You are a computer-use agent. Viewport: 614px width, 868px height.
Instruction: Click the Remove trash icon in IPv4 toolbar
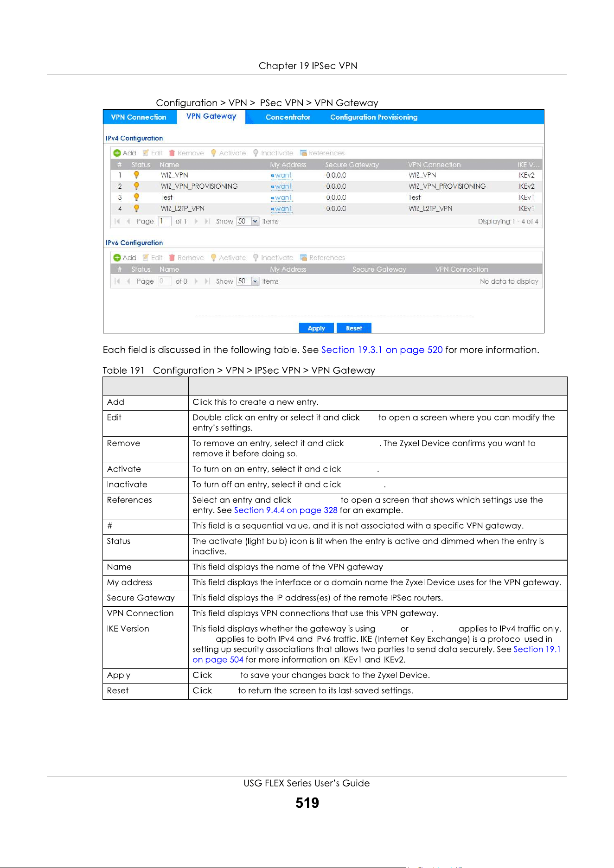click(x=172, y=153)
